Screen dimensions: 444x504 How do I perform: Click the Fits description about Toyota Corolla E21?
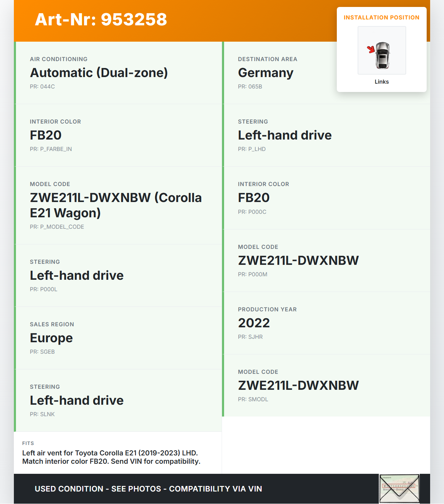(x=111, y=457)
